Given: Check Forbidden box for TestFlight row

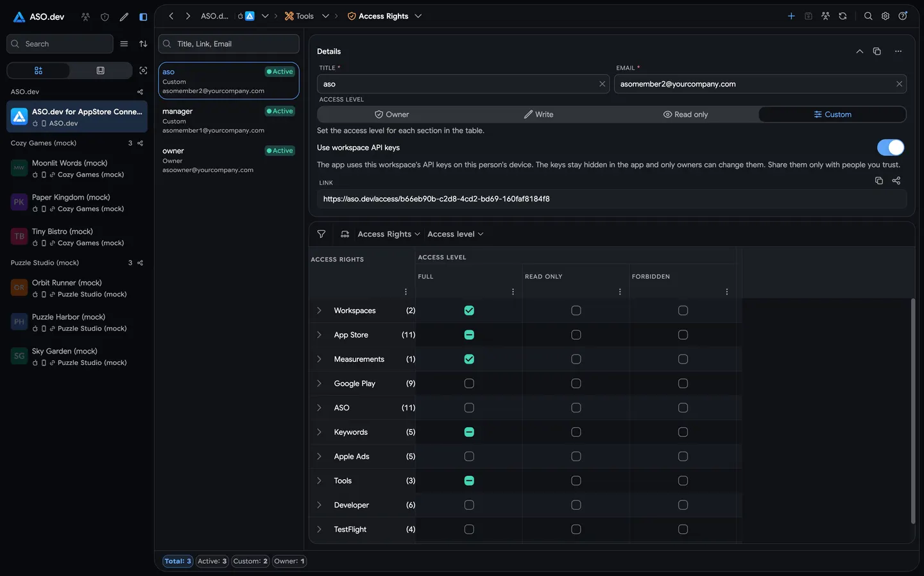Looking at the screenshot, I should pos(683,529).
